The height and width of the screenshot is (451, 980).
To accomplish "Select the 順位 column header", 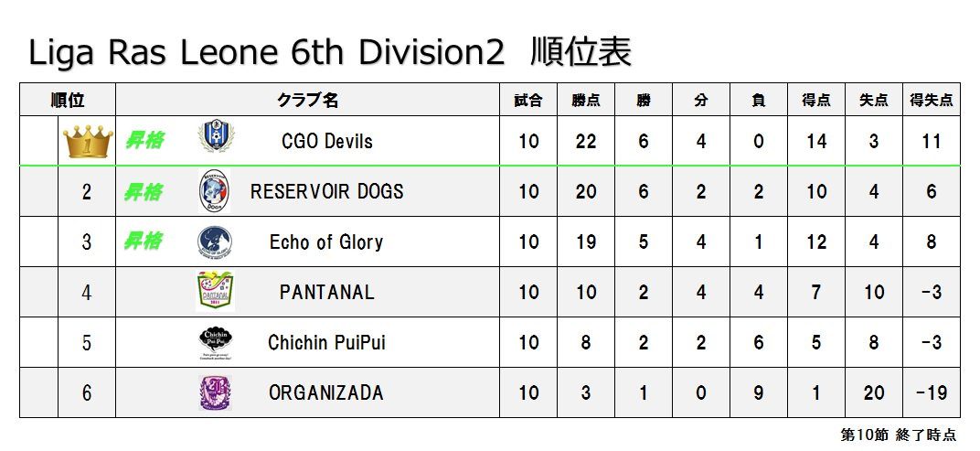I will pos(68,100).
